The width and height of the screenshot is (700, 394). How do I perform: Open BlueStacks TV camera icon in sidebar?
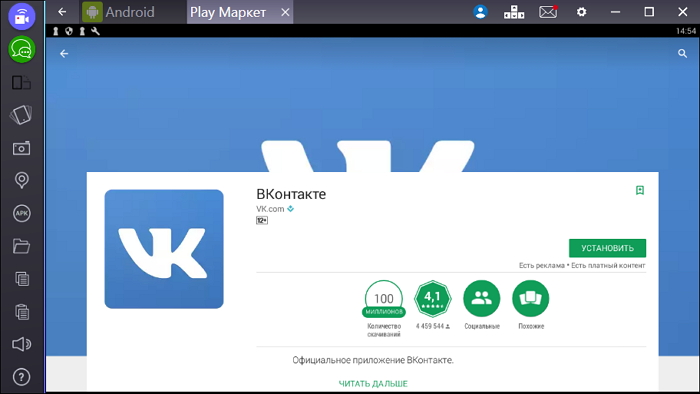(x=21, y=17)
